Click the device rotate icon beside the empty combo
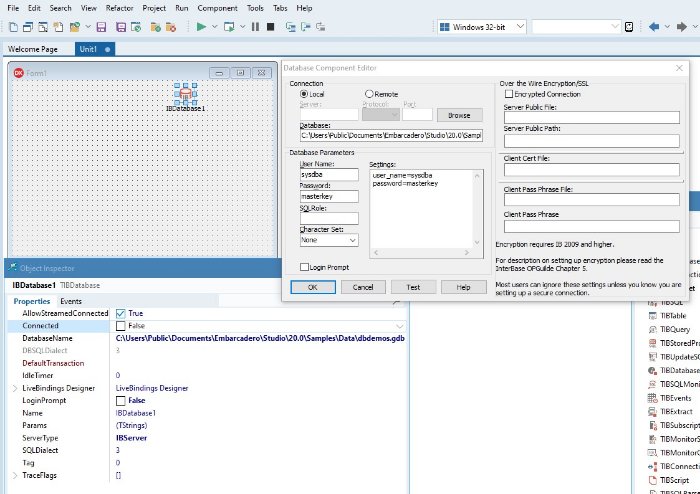This screenshot has width=700, height=494. (x=629, y=27)
